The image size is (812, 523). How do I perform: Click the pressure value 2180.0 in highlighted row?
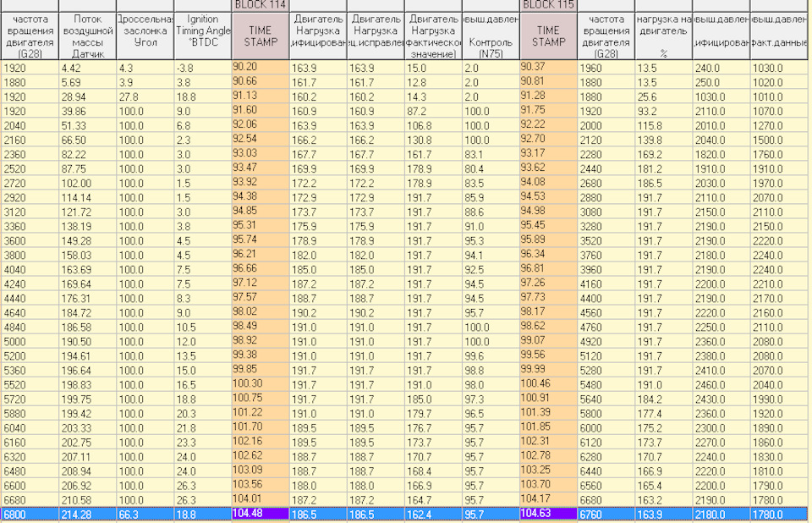point(721,515)
